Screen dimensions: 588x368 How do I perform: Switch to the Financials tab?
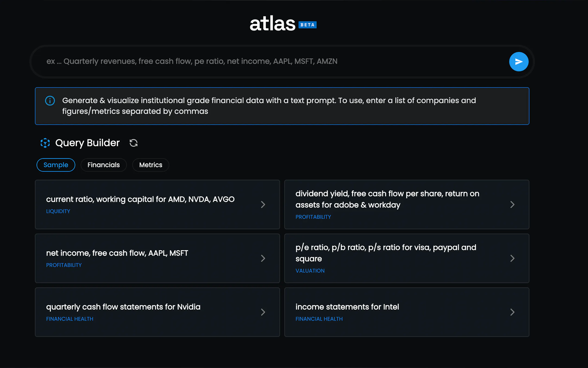[103, 165]
